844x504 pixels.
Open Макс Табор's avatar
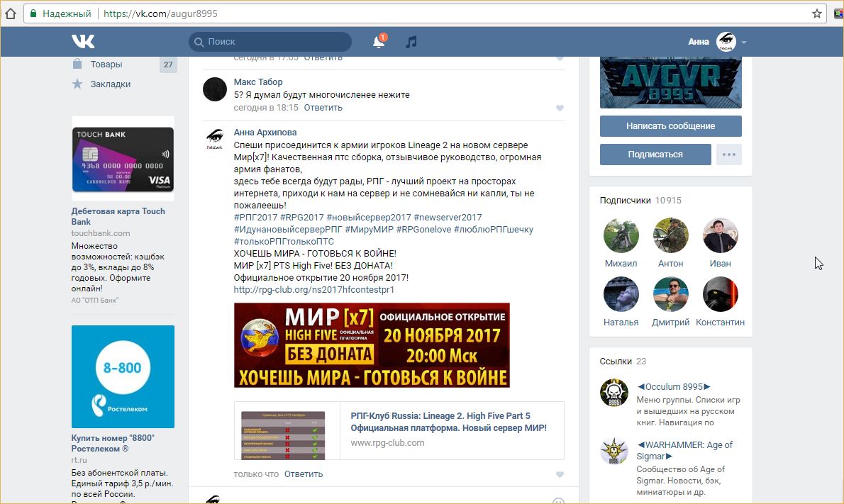click(215, 89)
